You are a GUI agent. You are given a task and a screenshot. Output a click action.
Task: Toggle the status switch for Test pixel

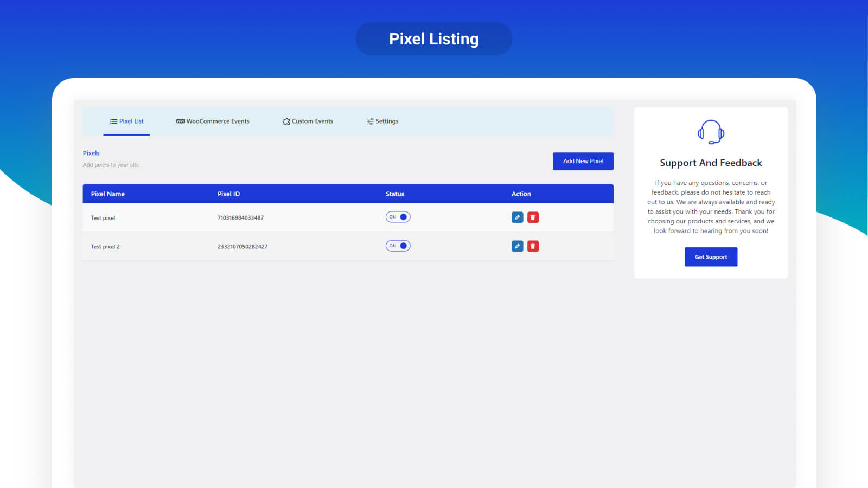398,217
